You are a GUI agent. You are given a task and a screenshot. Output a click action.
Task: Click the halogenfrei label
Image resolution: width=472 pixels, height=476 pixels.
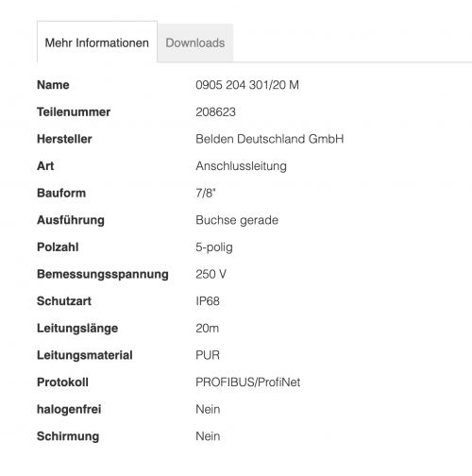(x=69, y=409)
